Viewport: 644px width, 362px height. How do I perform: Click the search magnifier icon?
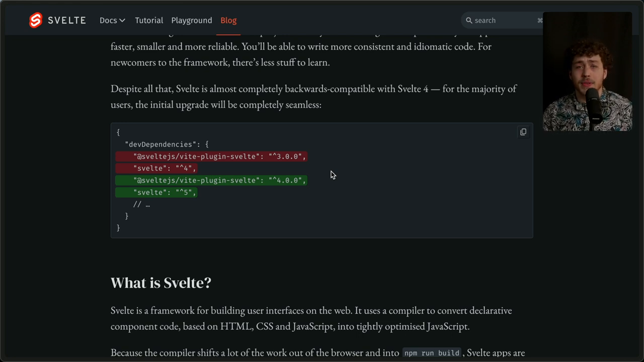point(469,21)
